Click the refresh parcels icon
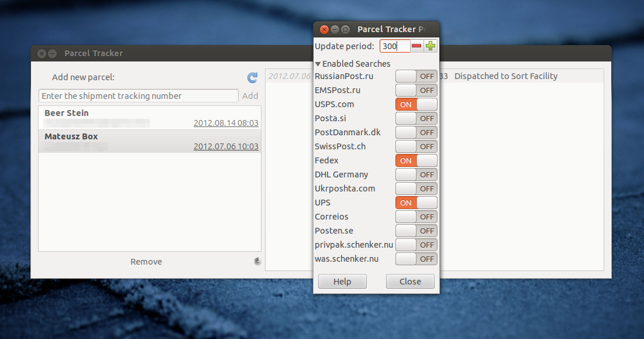Image resolution: width=644 pixels, height=339 pixels. (252, 77)
